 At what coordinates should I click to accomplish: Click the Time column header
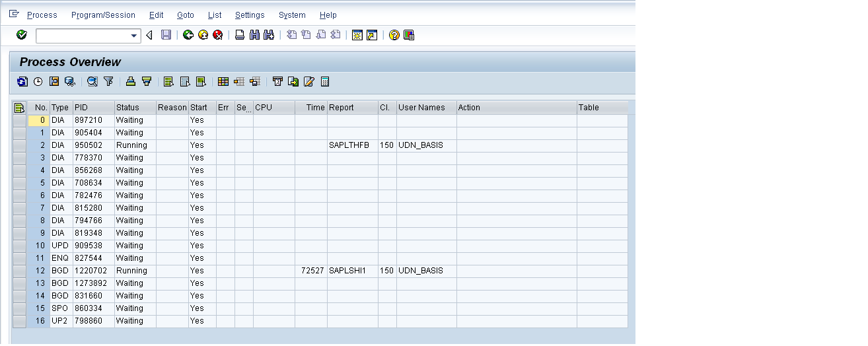(x=311, y=107)
